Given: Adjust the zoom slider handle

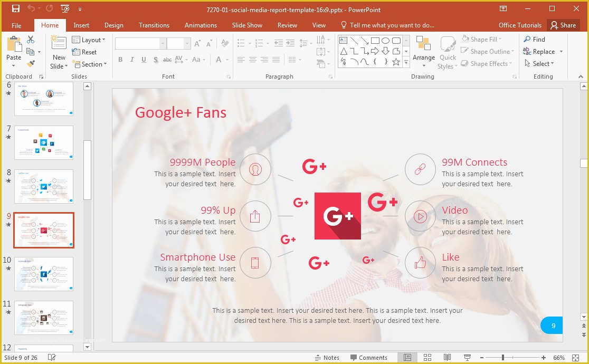Looking at the screenshot, I should pos(502,358).
